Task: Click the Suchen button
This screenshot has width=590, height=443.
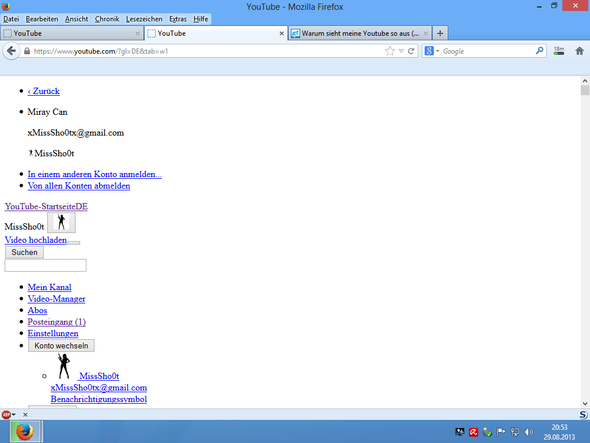Action: tap(24, 252)
